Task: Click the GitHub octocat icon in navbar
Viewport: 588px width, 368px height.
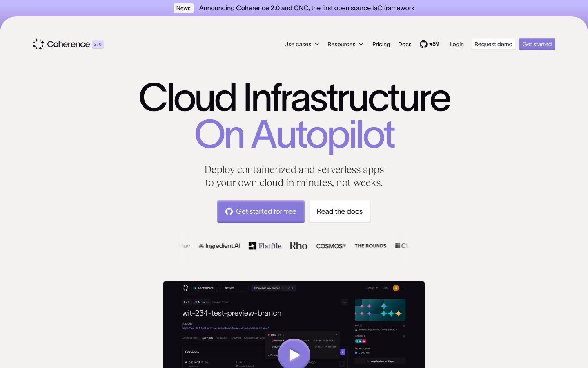Action: coord(423,44)
